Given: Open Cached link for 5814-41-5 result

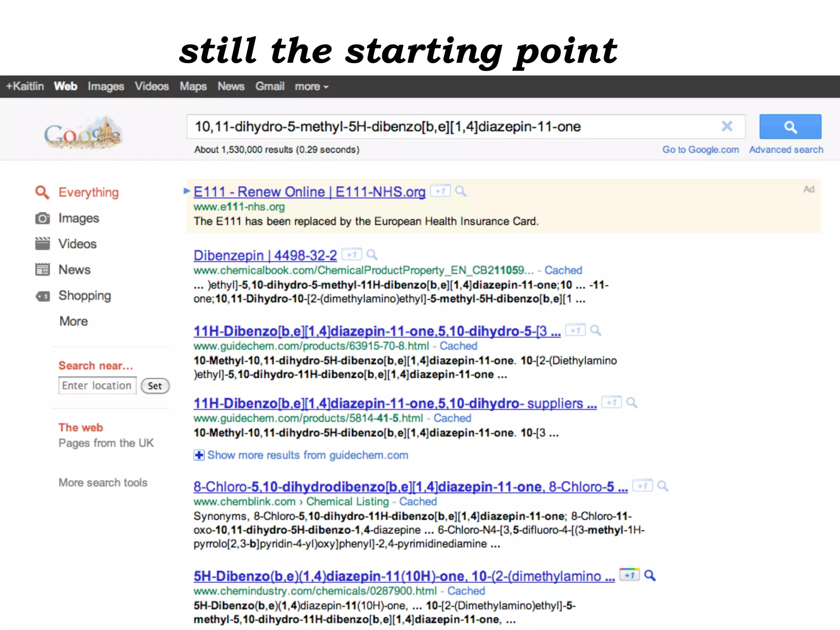Looking at the screenshot, I should point(452,418).
